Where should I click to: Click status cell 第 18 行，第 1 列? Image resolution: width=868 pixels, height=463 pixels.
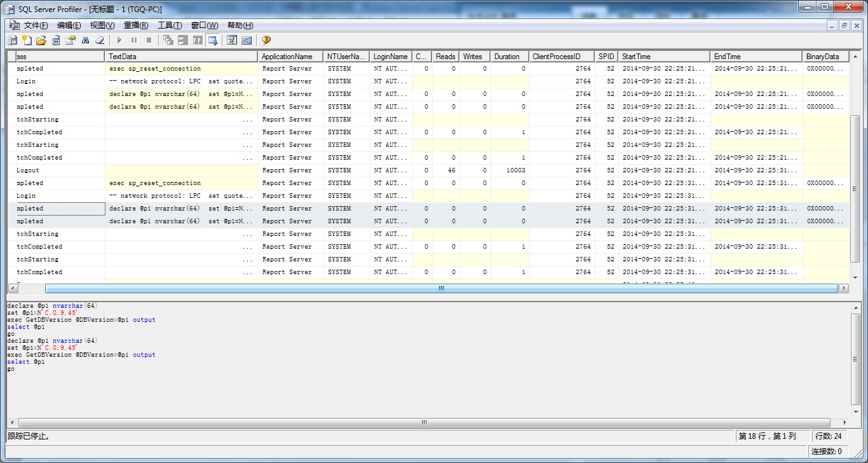point(767,436)
